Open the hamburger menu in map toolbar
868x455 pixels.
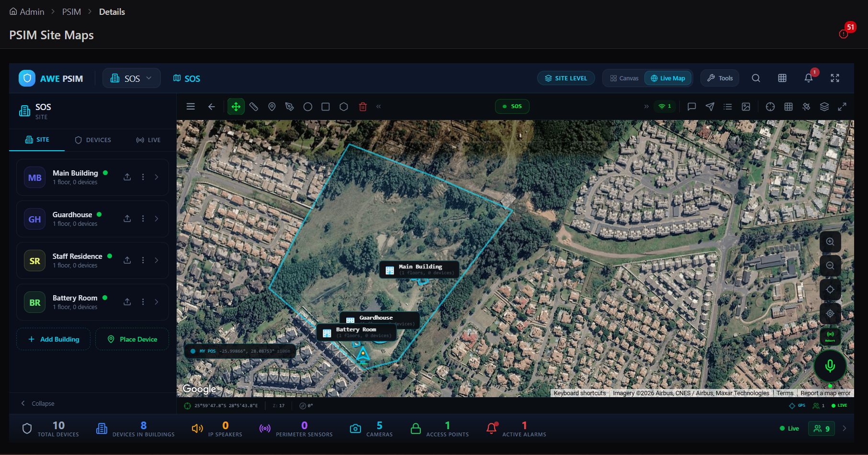pyautogui.click(x=191, y=107)
